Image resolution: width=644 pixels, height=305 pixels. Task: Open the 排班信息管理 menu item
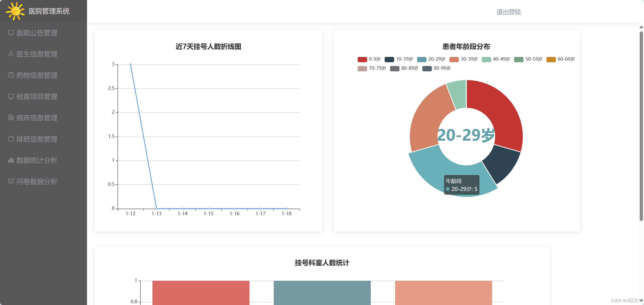(x=37, y=139)
